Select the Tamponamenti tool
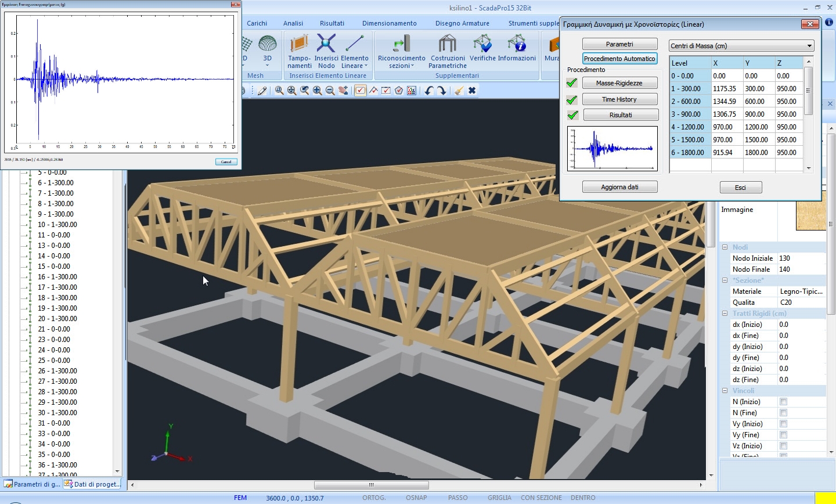The image size is (836, 504). click(300, 44)
